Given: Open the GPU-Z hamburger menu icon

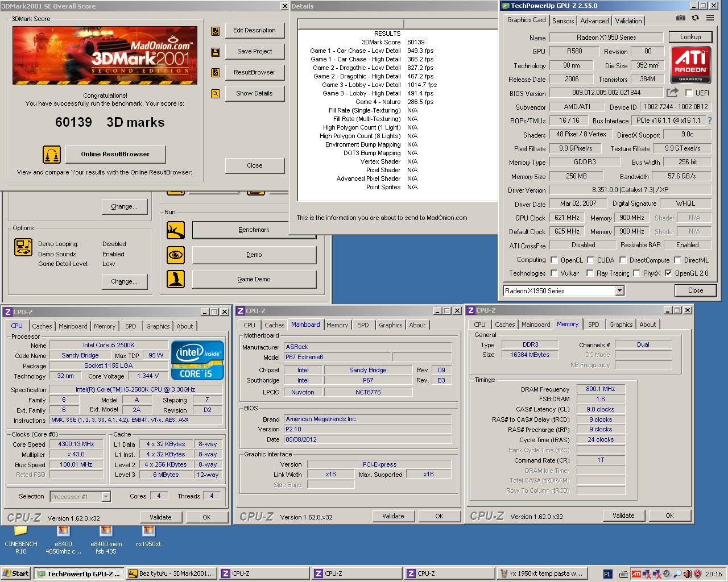Looking at the screenshot, I should pos(710,18).
